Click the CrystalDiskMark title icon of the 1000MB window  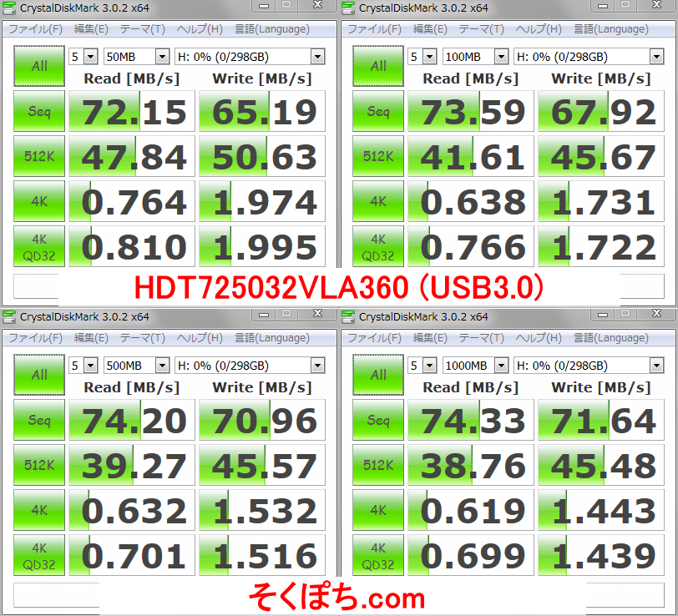coord(348,317)
